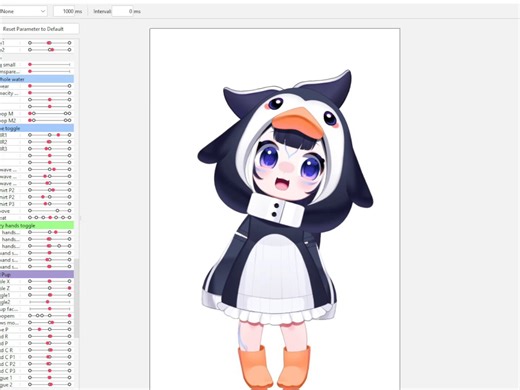Click the slider in the 'g small' row

coord(50,64)
